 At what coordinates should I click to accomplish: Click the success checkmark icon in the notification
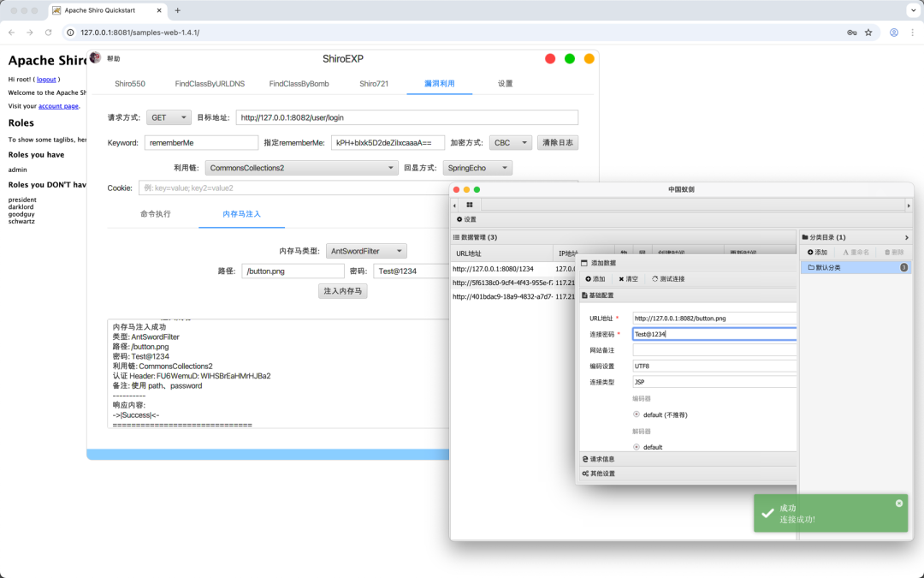767,513
